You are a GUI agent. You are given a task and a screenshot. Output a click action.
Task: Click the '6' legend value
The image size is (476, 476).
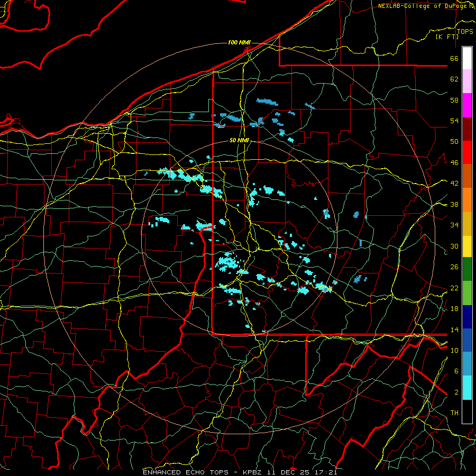pos(456,371)
